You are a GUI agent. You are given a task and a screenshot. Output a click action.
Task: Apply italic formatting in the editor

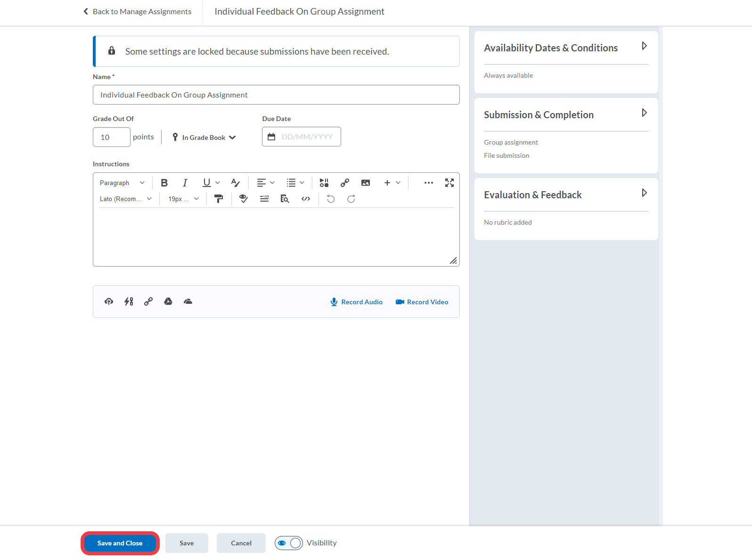click(x=185, y=183)
